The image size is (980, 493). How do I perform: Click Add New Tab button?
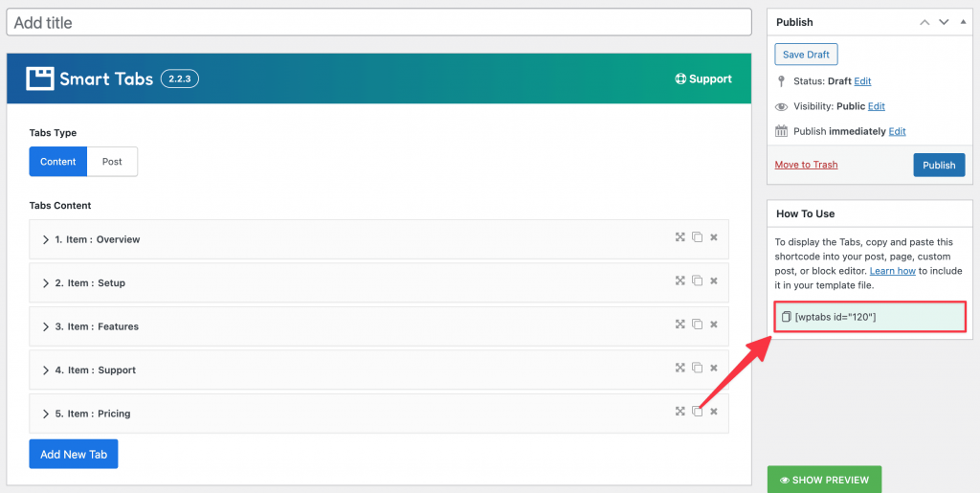coord(73,455)
